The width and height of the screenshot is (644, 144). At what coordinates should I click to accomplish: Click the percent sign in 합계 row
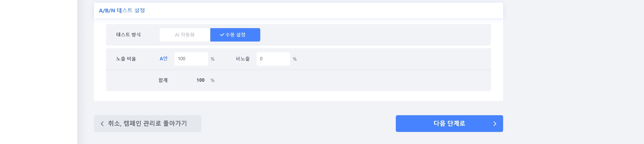coord(213,81)
